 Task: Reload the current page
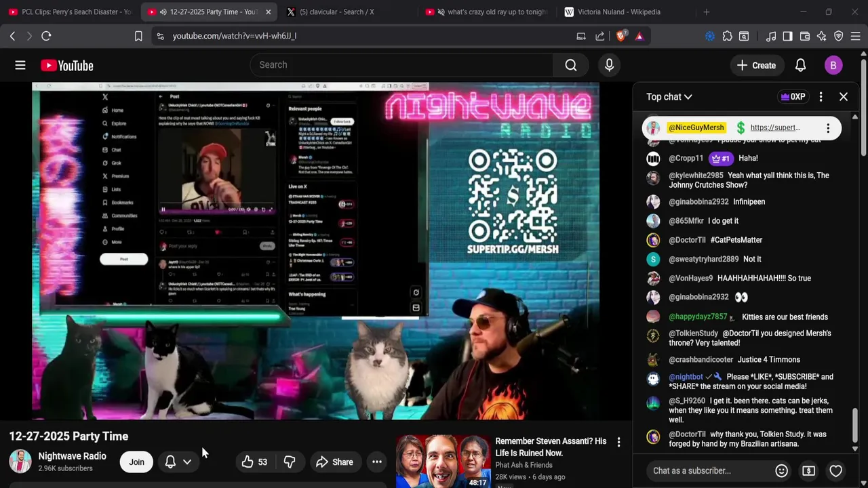pos(46,36)
